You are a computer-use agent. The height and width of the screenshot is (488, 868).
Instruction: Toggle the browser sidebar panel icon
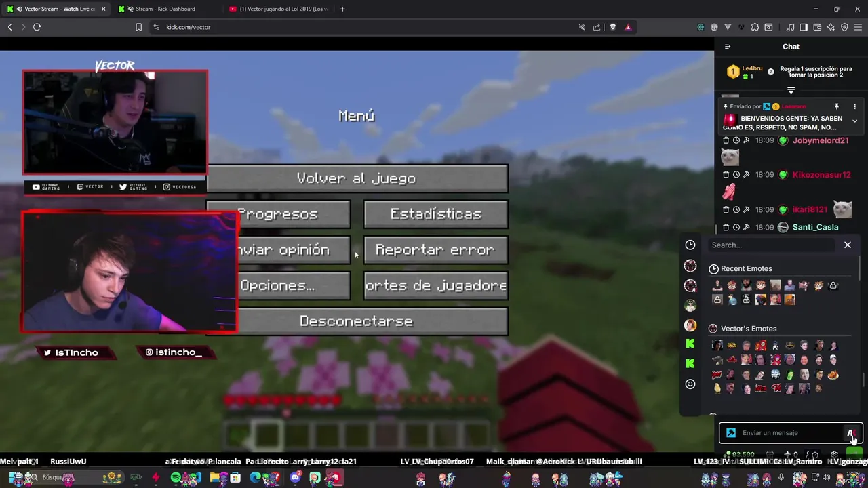[x=804, y=27]
